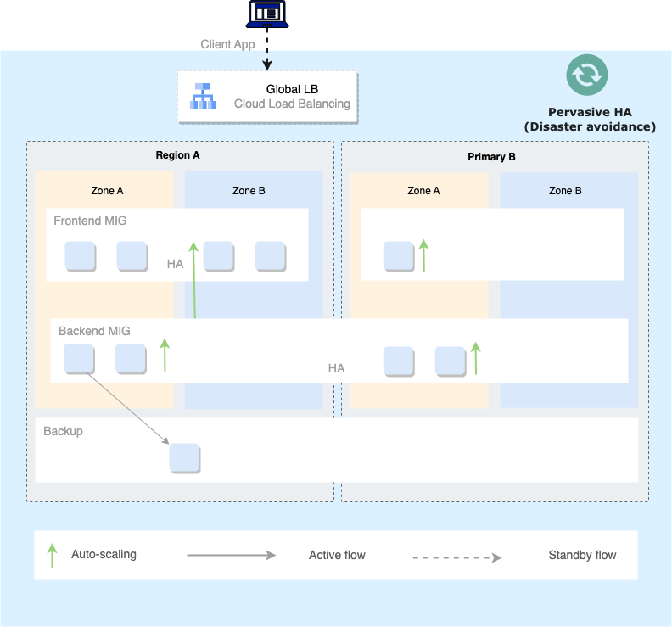Click the Pervasive HA sync icon
Screen dimensions: 672x627
[x=586, y=75]
